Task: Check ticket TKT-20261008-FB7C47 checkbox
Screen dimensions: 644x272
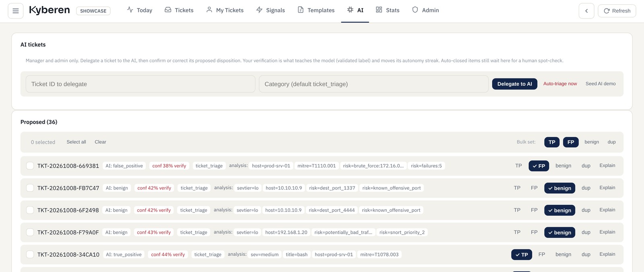Action: coord(30,188)
